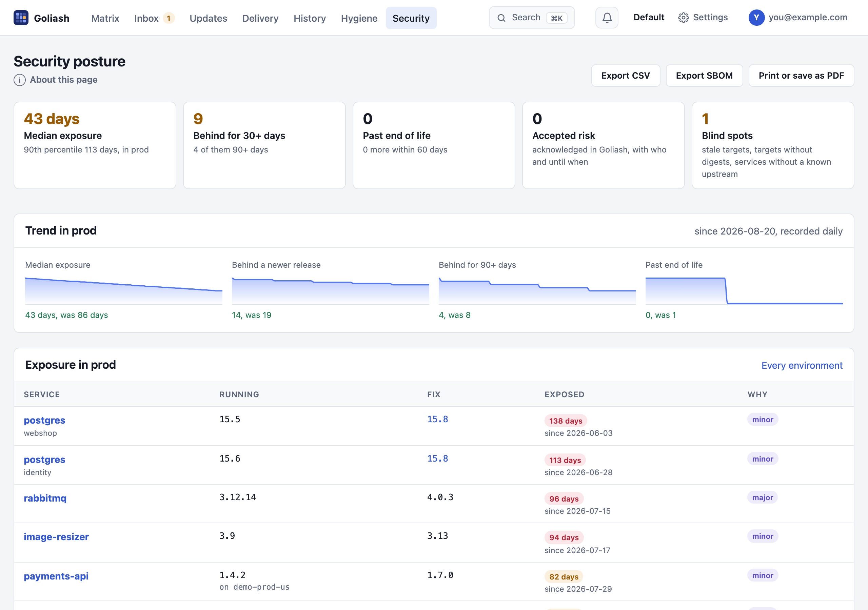
Task: Click the 96 days exposed badge
Action: pos(564,499)
